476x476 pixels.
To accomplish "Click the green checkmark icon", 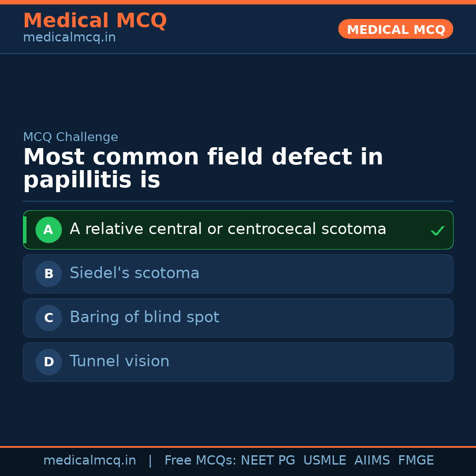I will (437, 231).
